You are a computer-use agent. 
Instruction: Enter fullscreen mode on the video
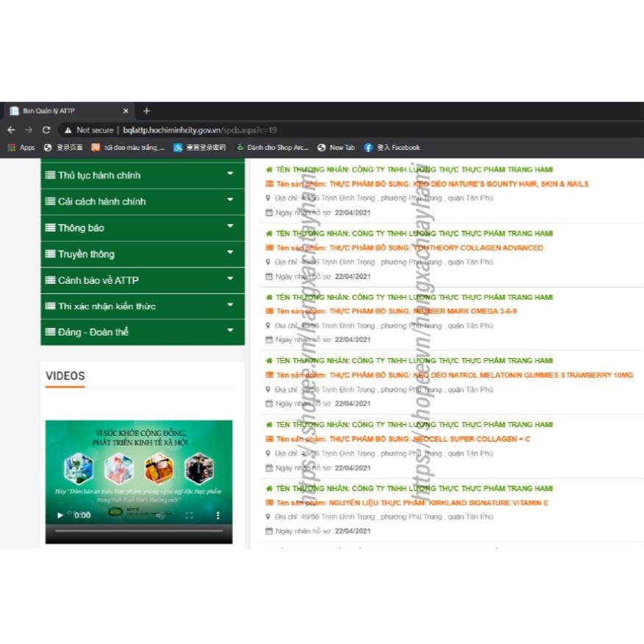pos(189,515)
